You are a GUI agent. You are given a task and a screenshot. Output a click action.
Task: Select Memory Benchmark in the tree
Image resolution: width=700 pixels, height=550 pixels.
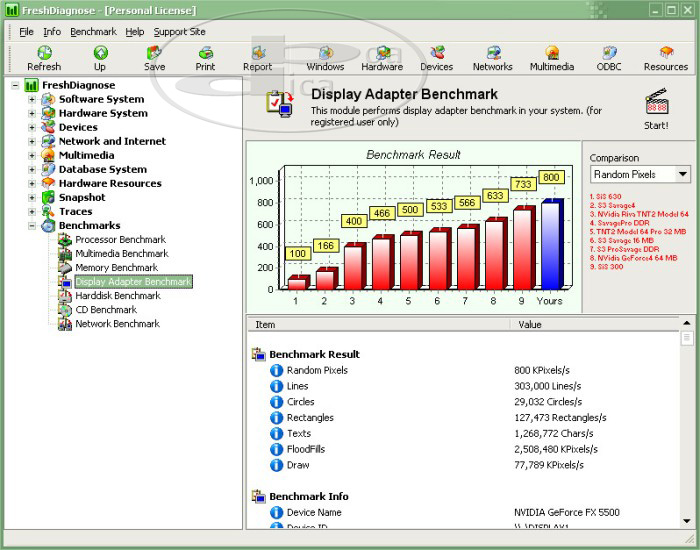tap(116, 268)
